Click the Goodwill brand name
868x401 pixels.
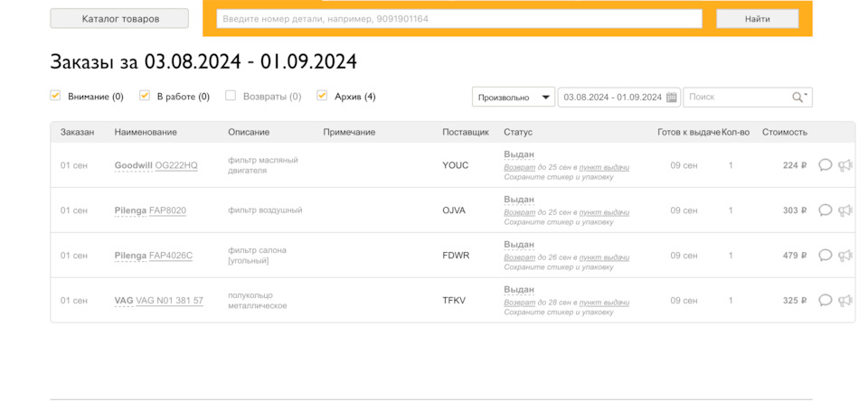click(x=134, y=165)
